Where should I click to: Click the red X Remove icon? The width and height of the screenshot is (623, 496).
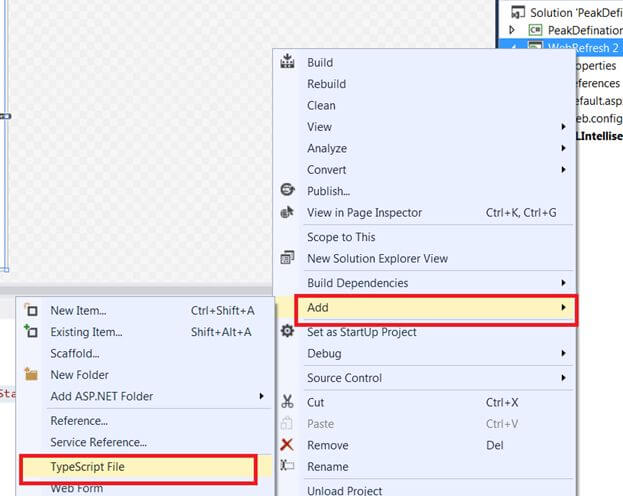pyautogui.click(x=287, y=445)
